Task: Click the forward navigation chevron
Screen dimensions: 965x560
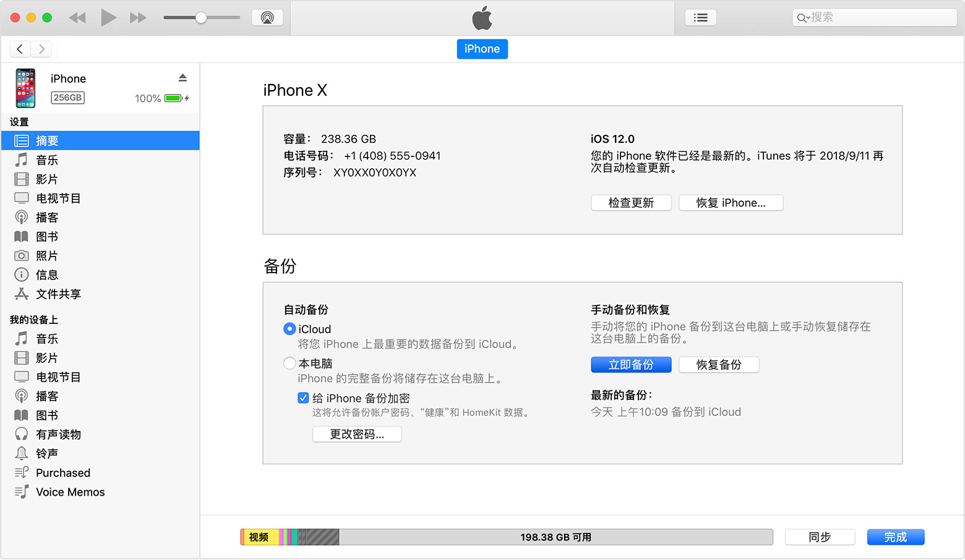Action: pyautogui.click(x=41, y=49)
